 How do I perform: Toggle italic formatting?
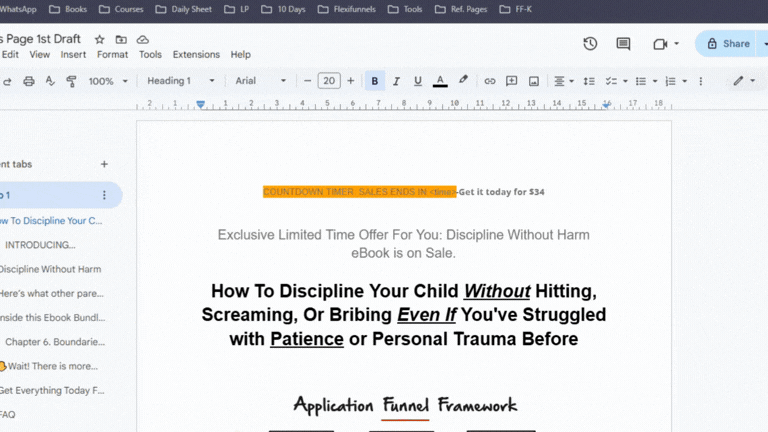(x=396, y=81)
